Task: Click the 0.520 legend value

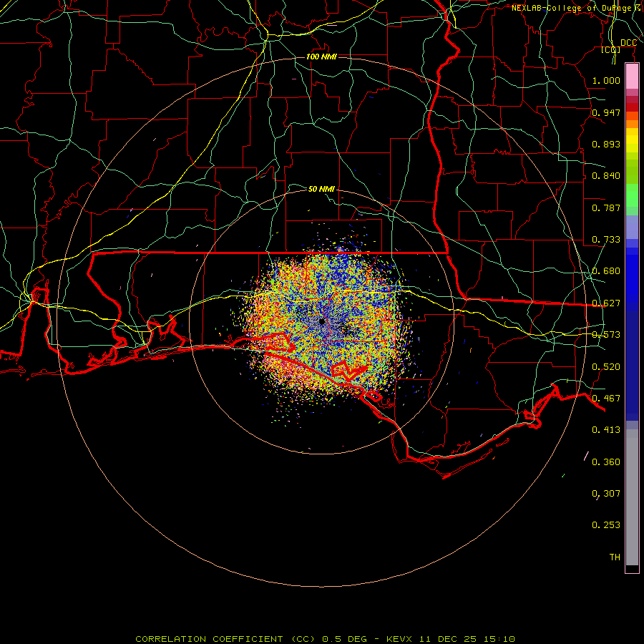Action: [x=606, y=367]
